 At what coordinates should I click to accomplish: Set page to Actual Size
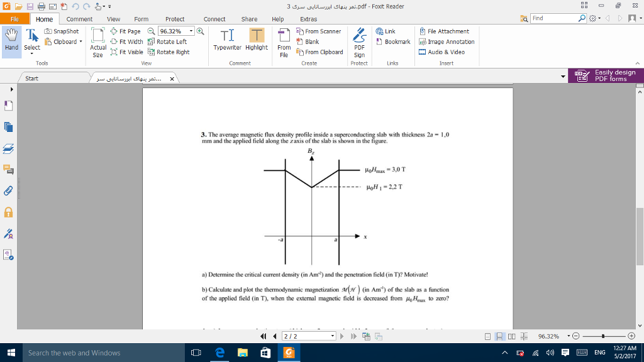click(x=97, y=42)
